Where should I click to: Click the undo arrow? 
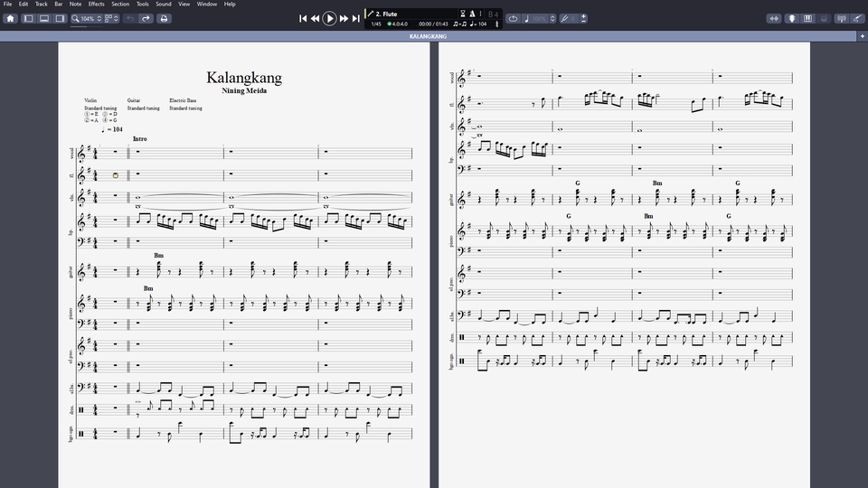click(130, 18)
